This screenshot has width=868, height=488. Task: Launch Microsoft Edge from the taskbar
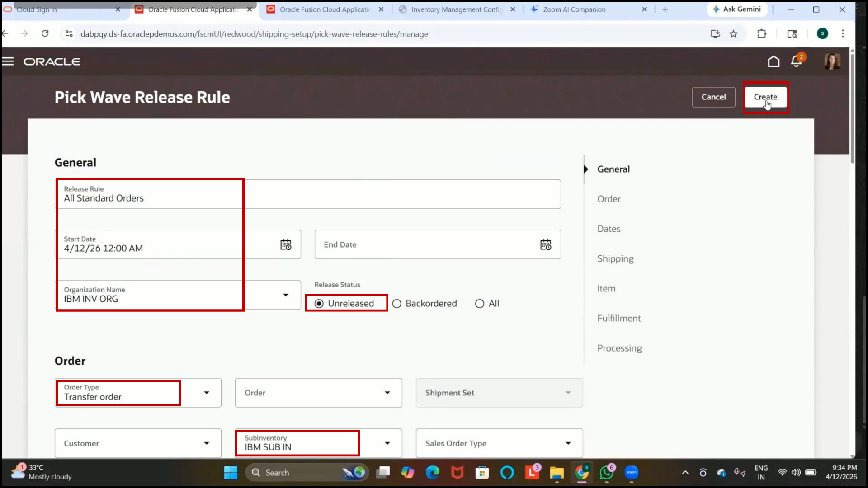(x=433, y=473)
